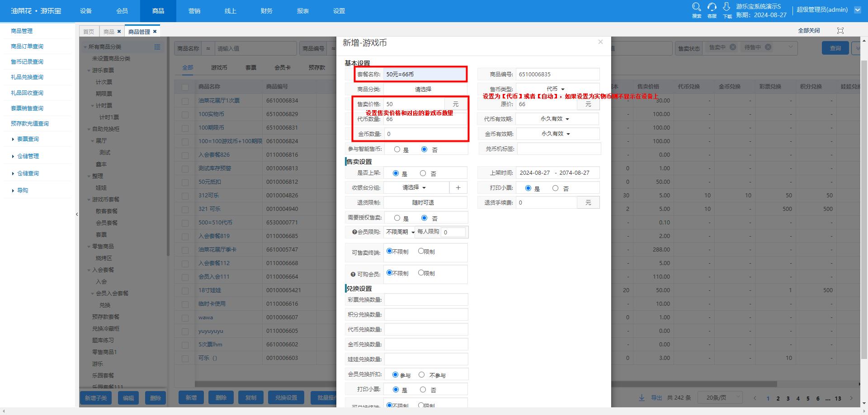Image resolution: width=868 pixels, height=415 pixels.
Task: Open the 油菜花展厅1次票 product link
Action: (219, 101)
